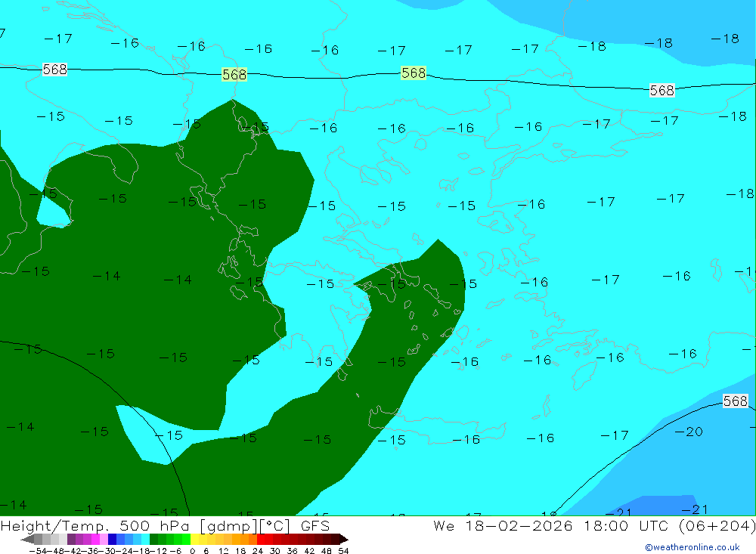Click the legend's right dark arrow end

(344, 540)
